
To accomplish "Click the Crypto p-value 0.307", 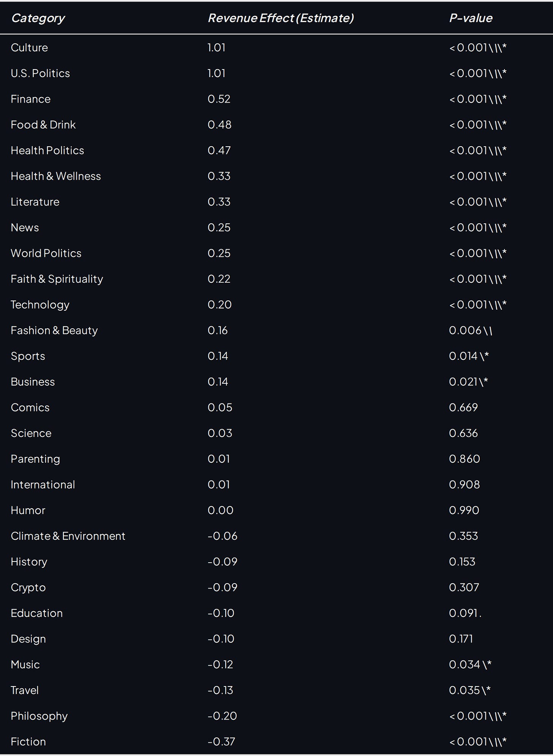I will point(464,587).
